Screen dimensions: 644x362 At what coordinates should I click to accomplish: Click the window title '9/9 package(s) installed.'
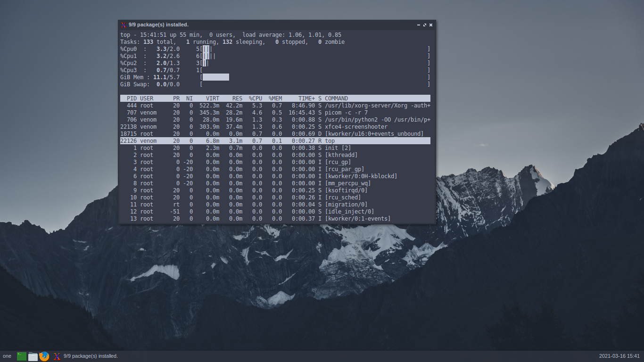pos(158,25)
